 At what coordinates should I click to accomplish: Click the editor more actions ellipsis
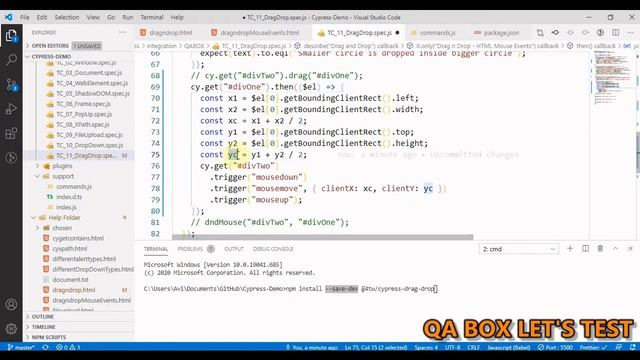pos(631,33)
